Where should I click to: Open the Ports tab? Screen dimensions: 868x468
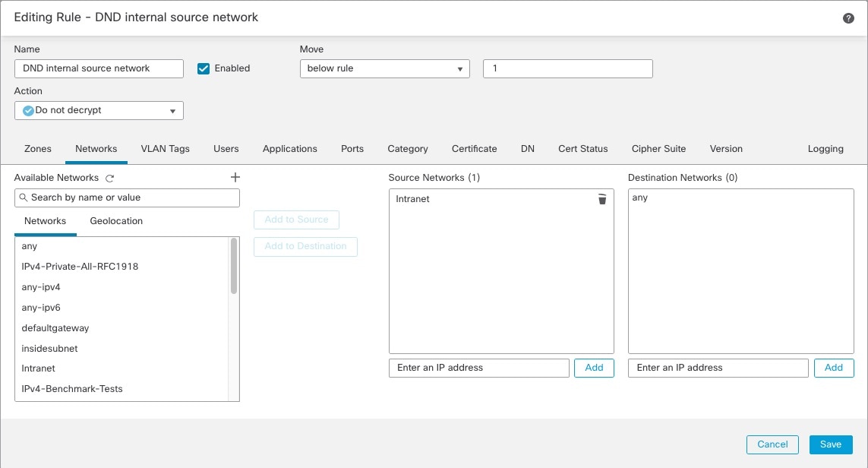coord(352,149)
